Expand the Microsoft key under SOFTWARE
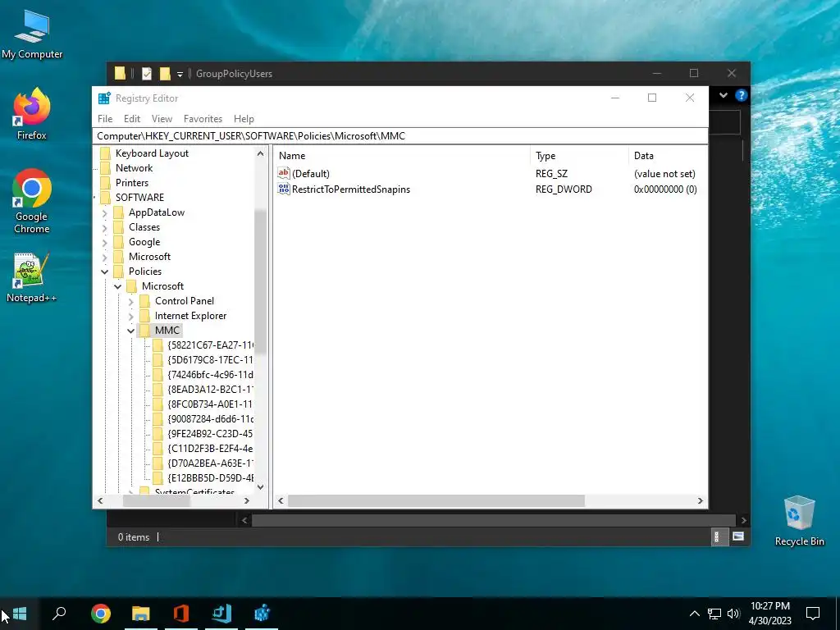The image size is (840, 630). point(105,257)
